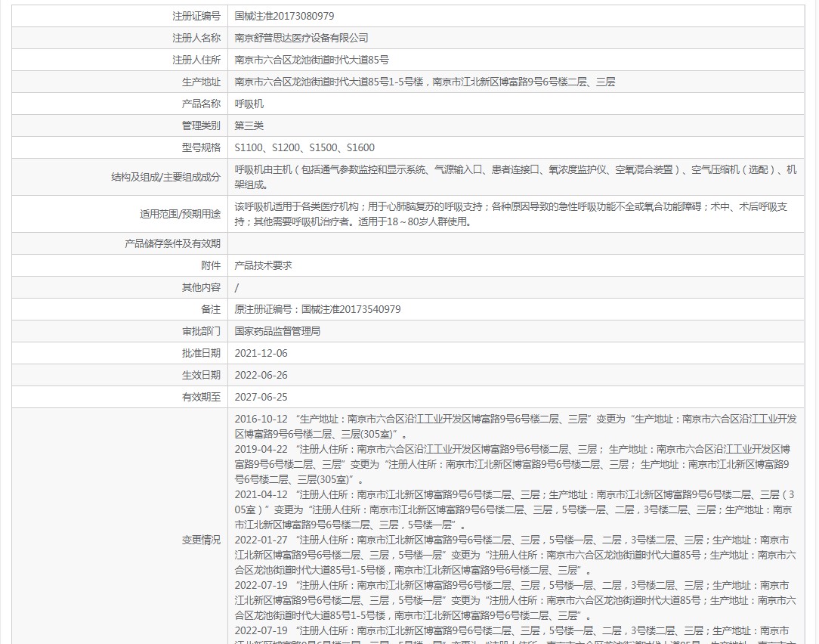
Task: Select address 南京市六合区龙池街道时代大道85号
Action: coord(312,60)
